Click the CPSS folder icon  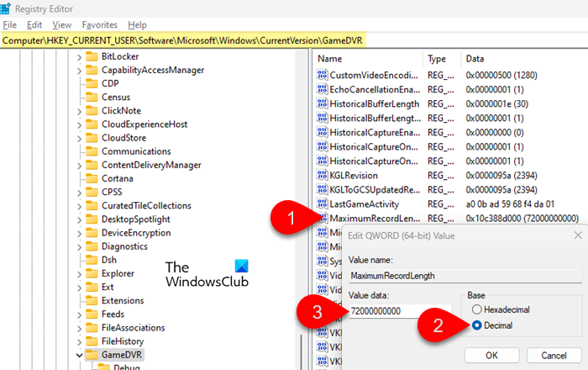(92, 192)
